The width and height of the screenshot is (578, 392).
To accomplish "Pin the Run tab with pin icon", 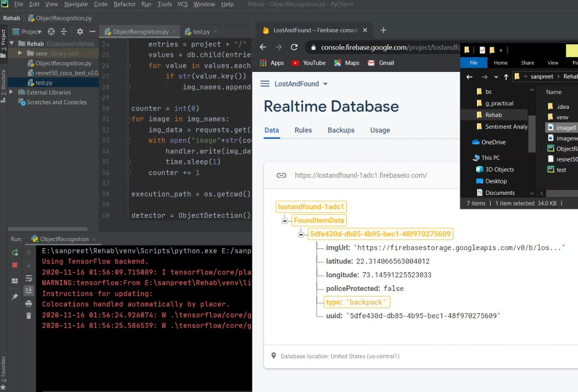I will click(15, 297).
